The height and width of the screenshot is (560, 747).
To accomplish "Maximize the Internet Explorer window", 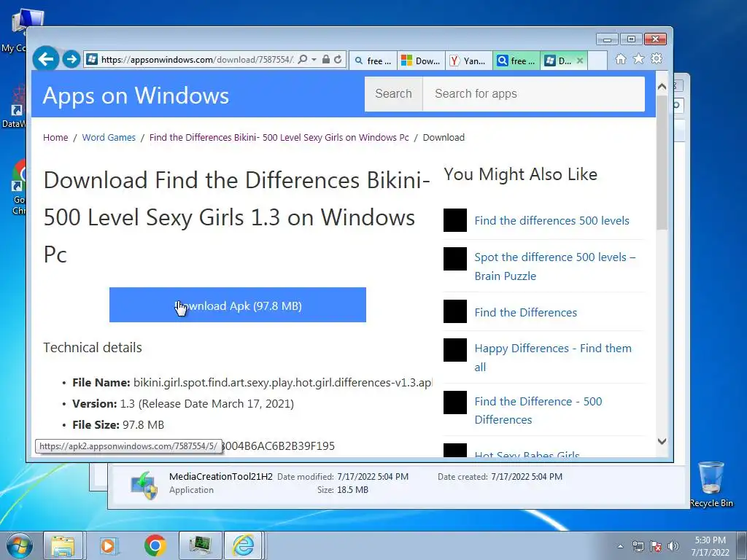I will tap(631, 39).
